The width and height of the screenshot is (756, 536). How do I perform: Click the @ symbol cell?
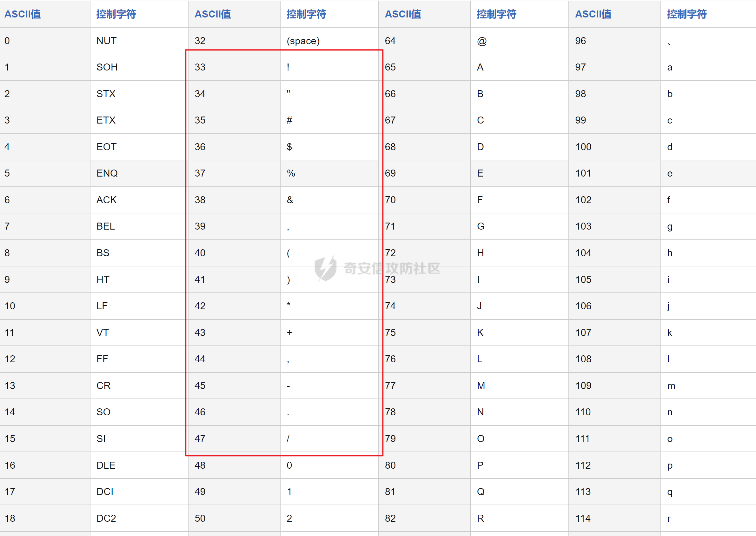pyautogui.click(x=481, y=41)
